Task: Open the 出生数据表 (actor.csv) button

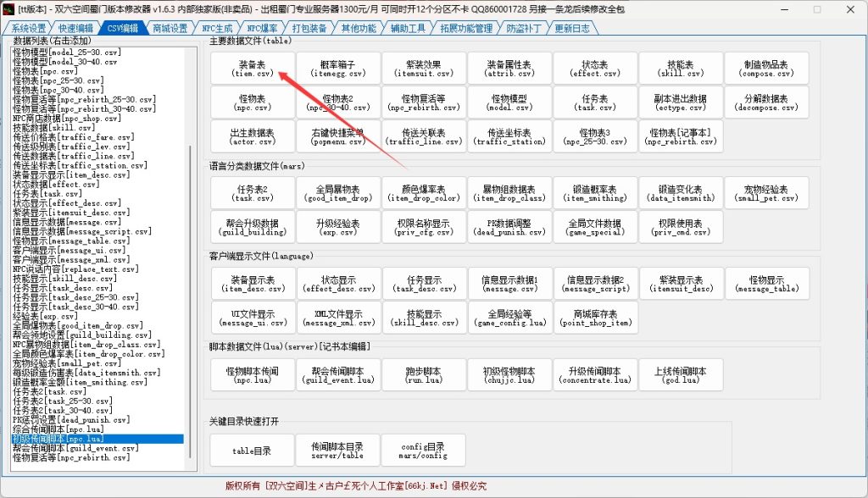Action: [252, 136]
